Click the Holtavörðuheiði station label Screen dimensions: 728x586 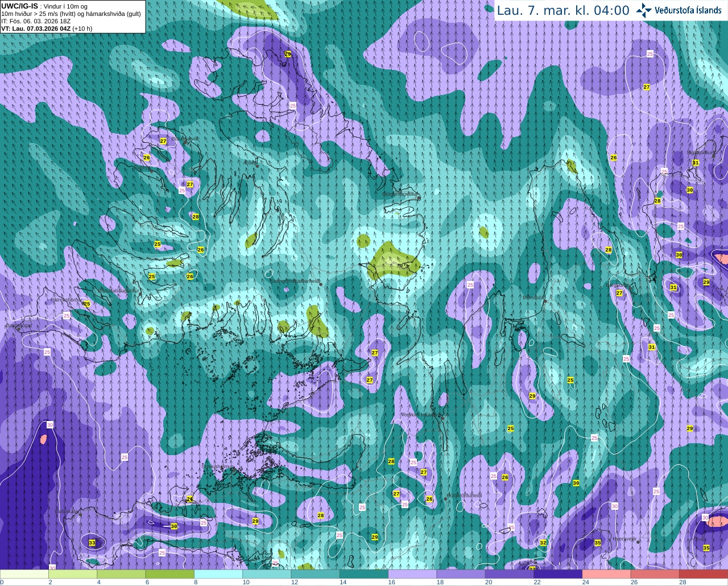click(464, 496)
